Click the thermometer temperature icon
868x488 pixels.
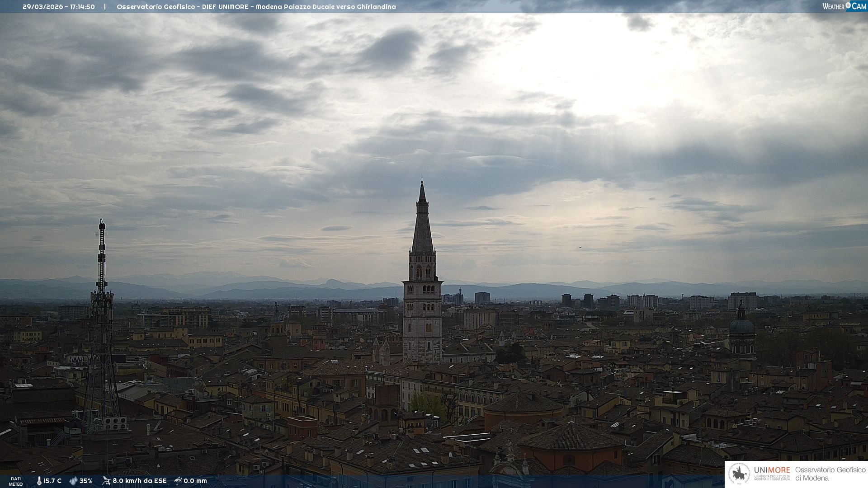39,481
